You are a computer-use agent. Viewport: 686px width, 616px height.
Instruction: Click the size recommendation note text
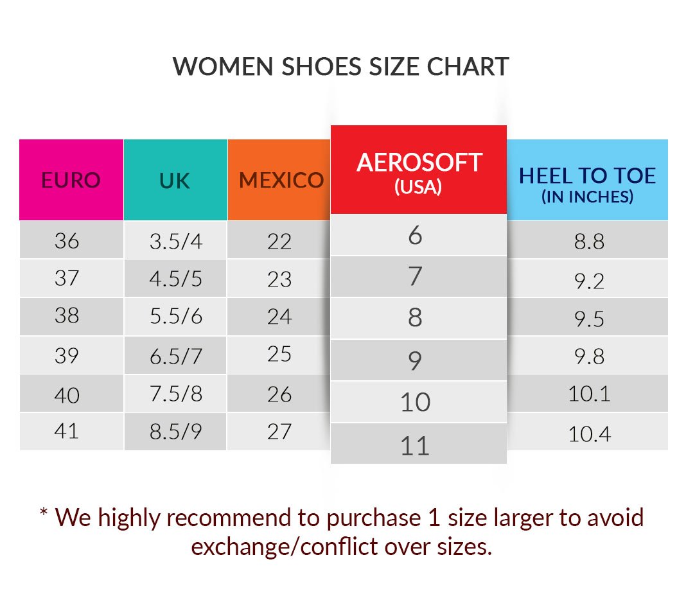tap(342, 531)
